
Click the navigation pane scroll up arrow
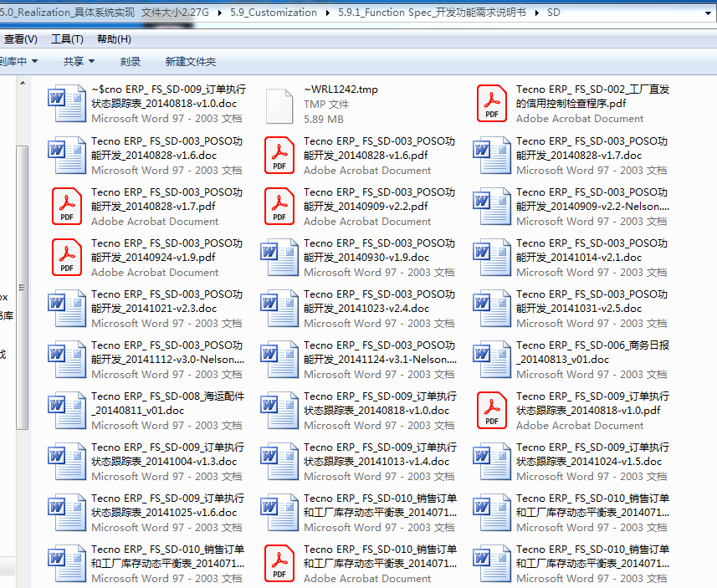pyautogui.click(x=23, y=83)
